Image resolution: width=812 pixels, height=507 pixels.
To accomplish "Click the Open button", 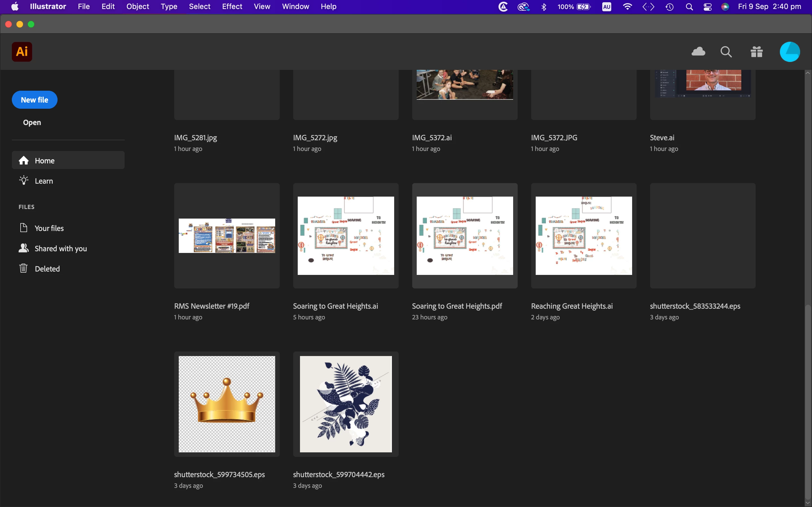I will 32,123.
